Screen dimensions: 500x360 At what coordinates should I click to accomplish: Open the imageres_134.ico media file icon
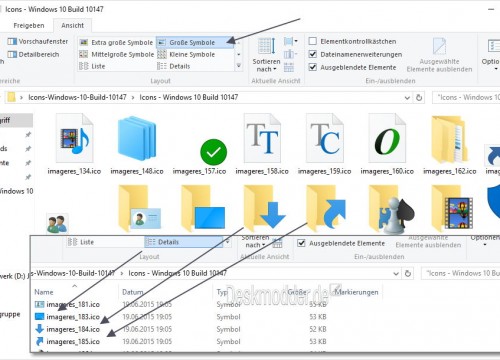pyautogui.click(x=74, y=138)
